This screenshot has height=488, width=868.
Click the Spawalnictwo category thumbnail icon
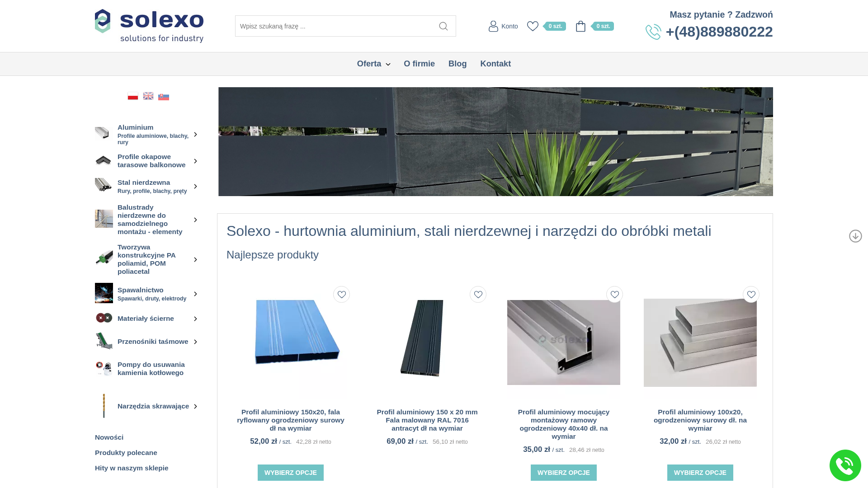coord(104,293)
